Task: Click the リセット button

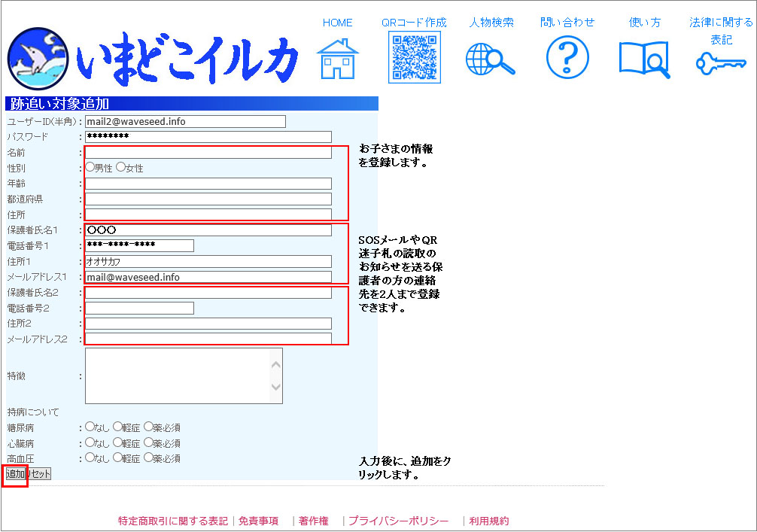Action: pyautogui.click(x=38, y=474)
